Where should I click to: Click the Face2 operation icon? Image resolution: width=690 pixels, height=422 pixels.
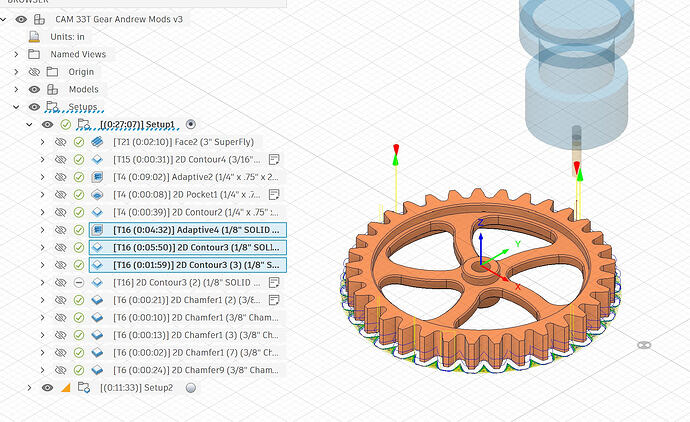(x=97, y=142)
